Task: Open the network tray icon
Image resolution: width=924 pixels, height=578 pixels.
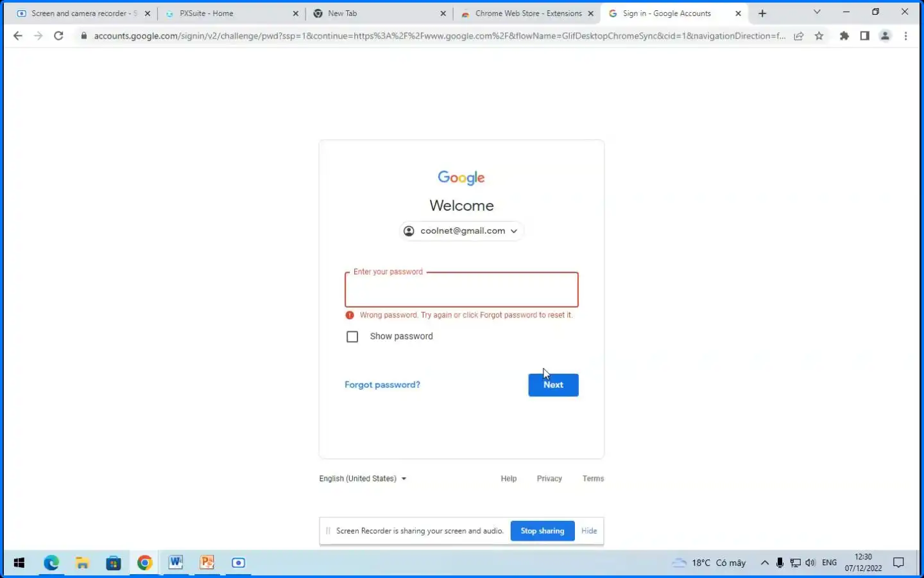Action: click(796, 563)
